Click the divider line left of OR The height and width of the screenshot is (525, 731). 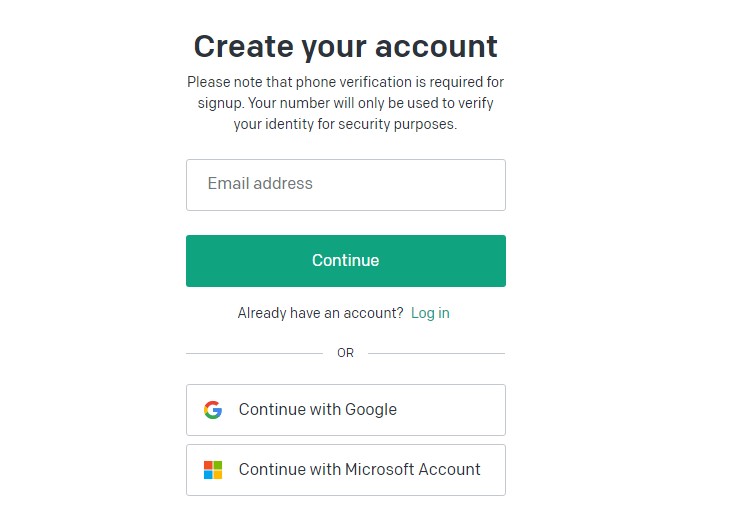point(254,353)
